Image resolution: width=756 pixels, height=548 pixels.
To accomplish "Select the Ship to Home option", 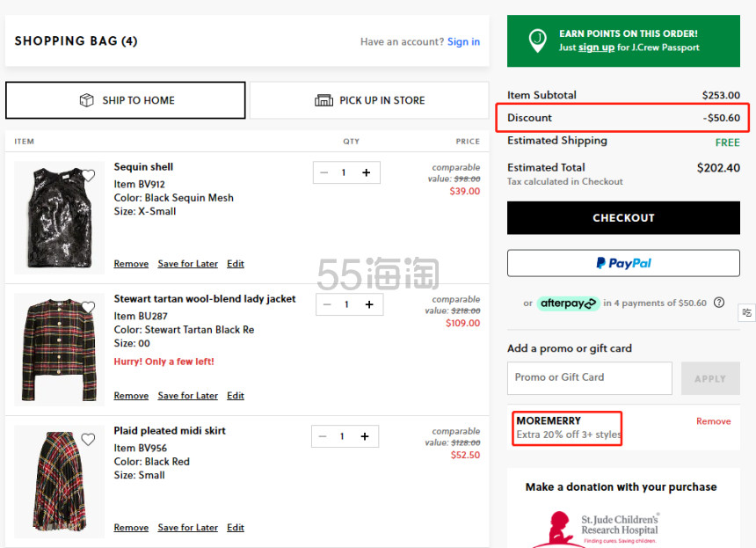I will (126, 100).
